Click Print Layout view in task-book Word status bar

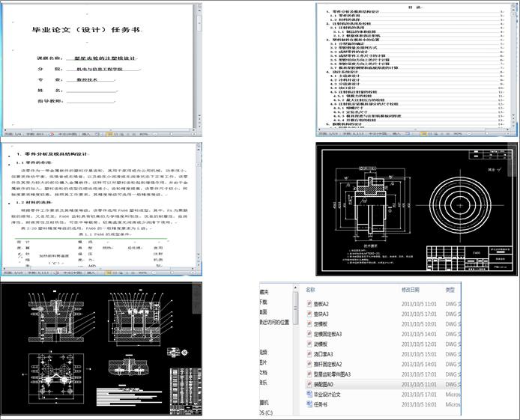109,134
